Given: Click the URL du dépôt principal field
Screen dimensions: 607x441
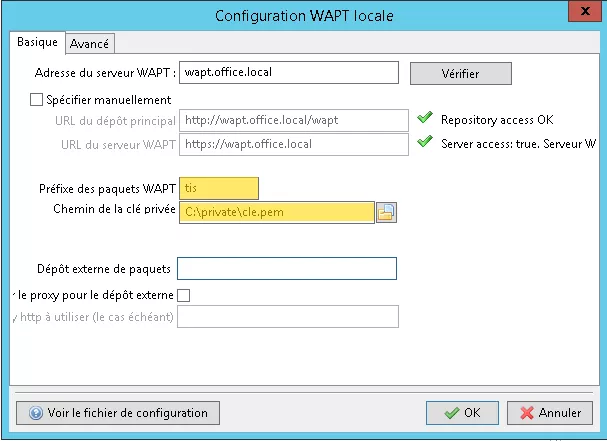Looking at the screenshot, I should pos(294,120).
